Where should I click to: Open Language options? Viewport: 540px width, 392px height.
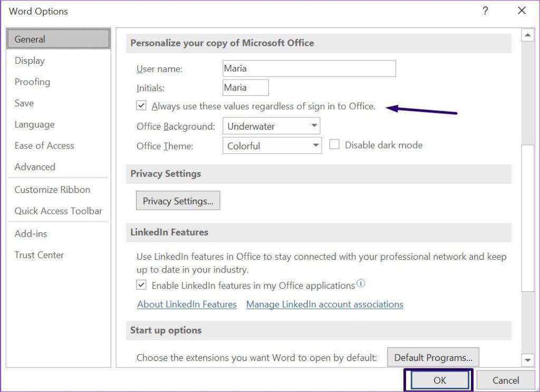pyautogui.click(x=34, y=124)
